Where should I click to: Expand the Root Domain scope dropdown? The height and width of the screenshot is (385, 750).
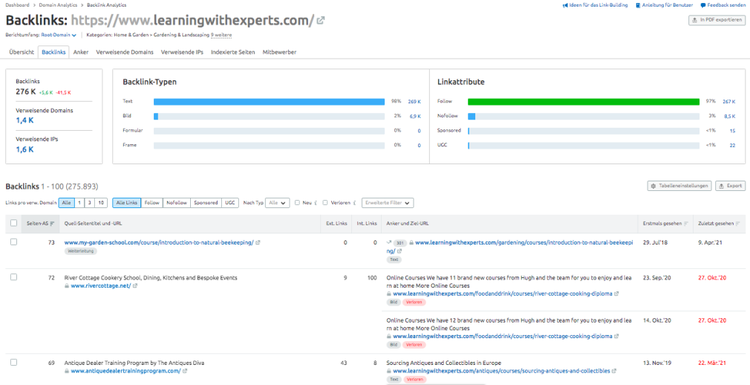point(59,35)
